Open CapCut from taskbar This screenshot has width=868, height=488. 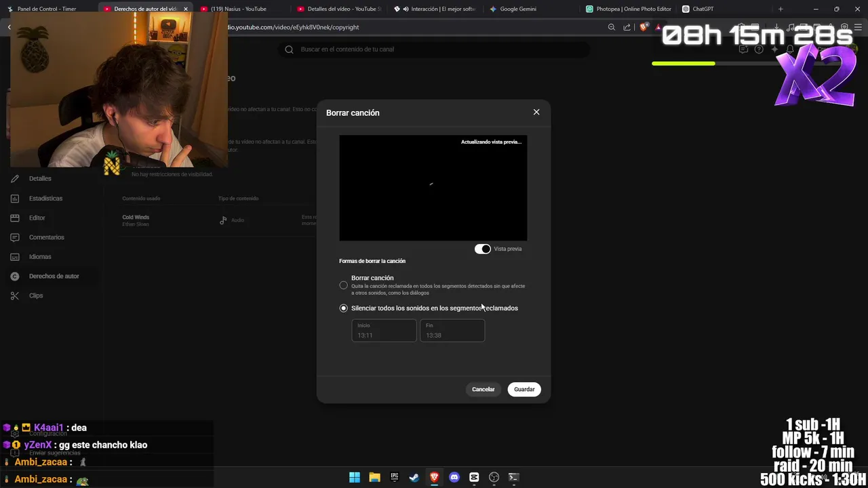[474, 477]
